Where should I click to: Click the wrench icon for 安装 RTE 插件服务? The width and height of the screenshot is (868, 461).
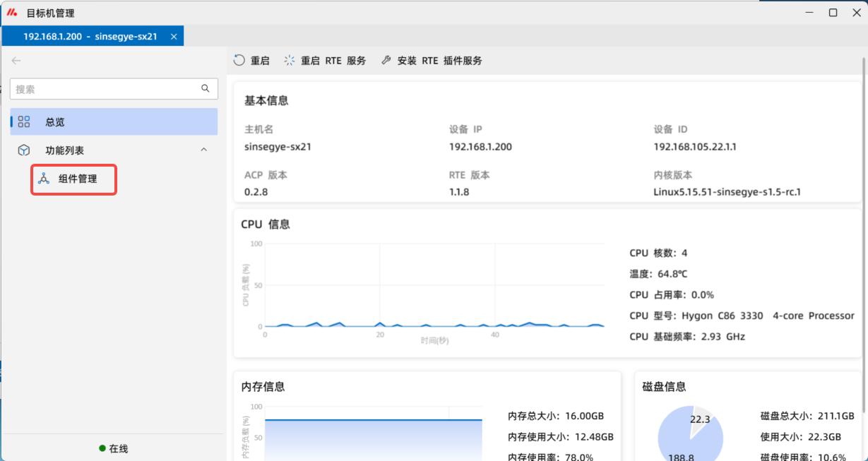(x=386, y=61)
